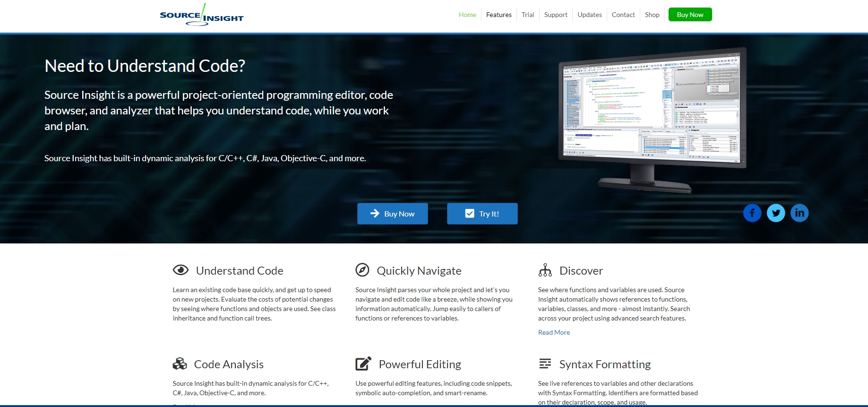
Task: Follow the Read More link under Discover
Action: [x=554, y=332]
